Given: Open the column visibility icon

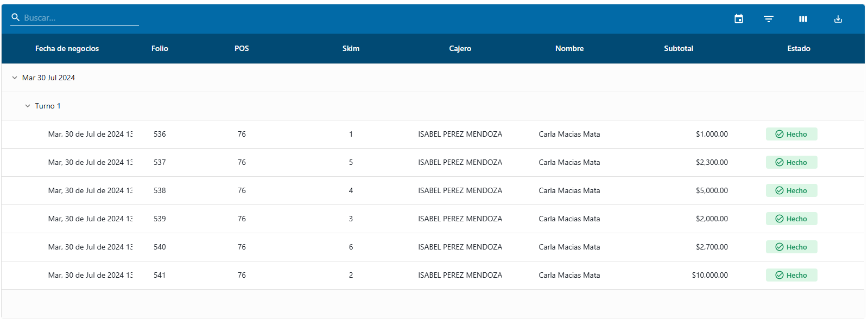Looking at the screenshot, I should pos(803,19).
